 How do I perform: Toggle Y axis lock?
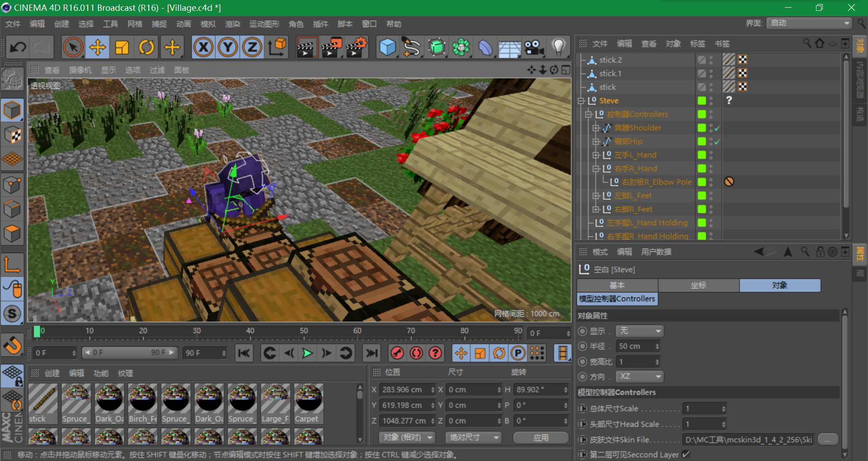pyautogui.click(x=228, y=47)
